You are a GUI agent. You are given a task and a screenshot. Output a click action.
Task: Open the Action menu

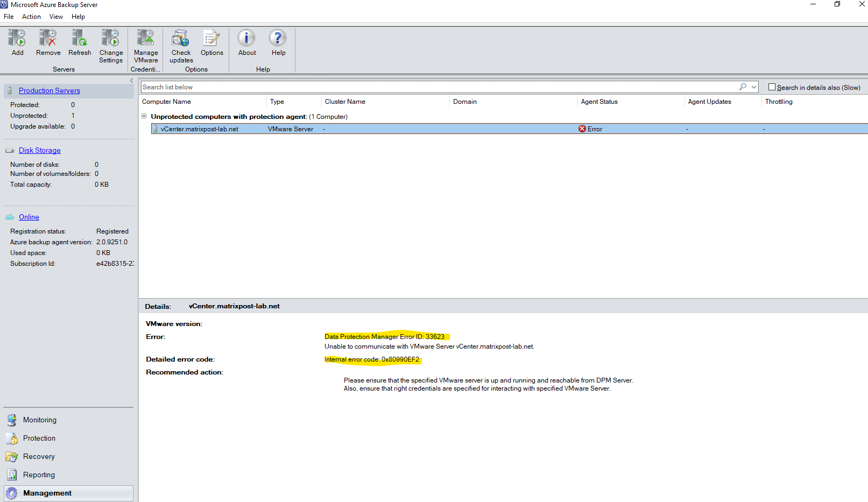(31, 17)
